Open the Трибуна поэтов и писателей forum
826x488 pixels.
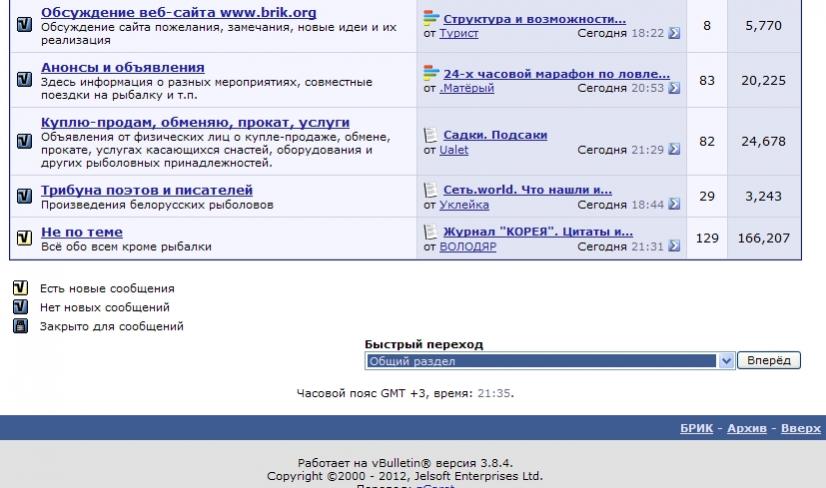(x=146, y=190)
